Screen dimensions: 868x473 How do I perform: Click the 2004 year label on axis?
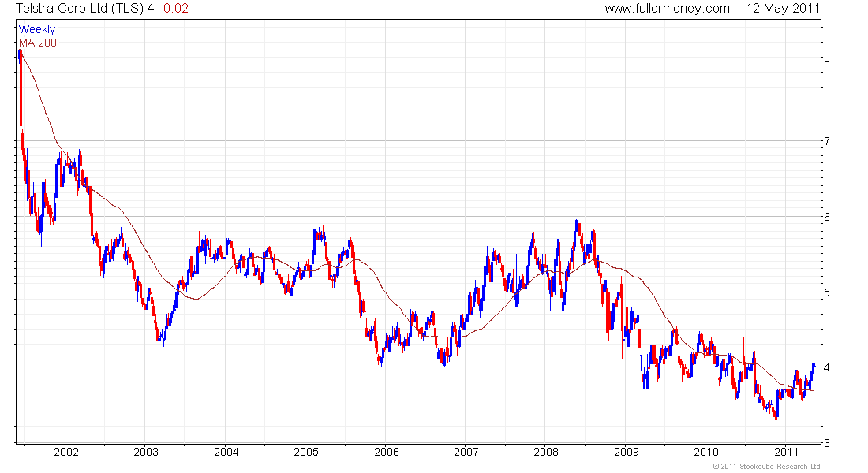click(226, 452)
